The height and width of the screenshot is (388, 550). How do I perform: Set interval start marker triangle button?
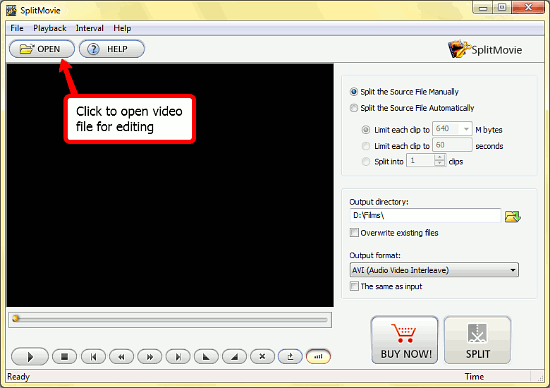206,357
